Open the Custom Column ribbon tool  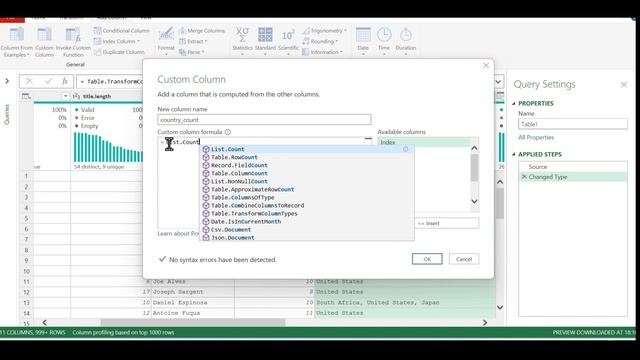click(x=44, y=42)
